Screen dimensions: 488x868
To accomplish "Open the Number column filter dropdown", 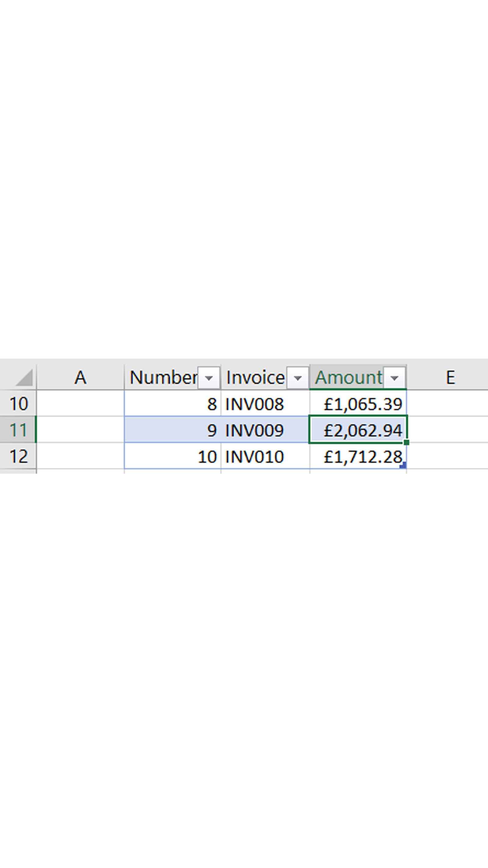I will [209, 378].
